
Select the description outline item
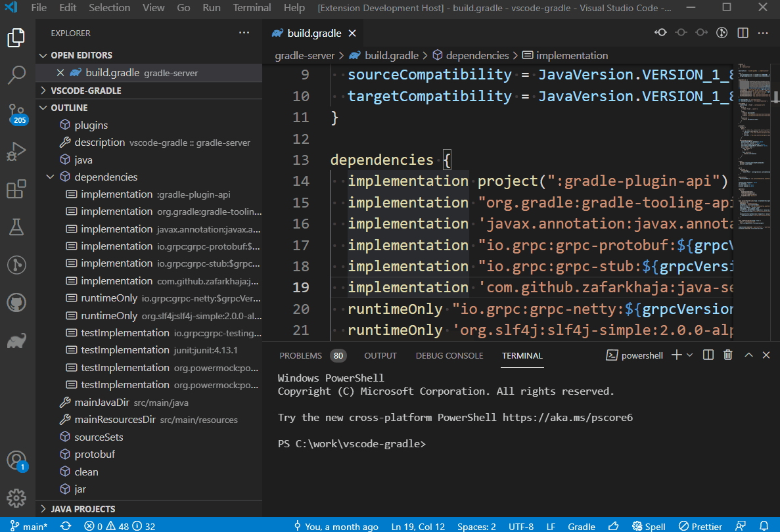coord(149,143)
